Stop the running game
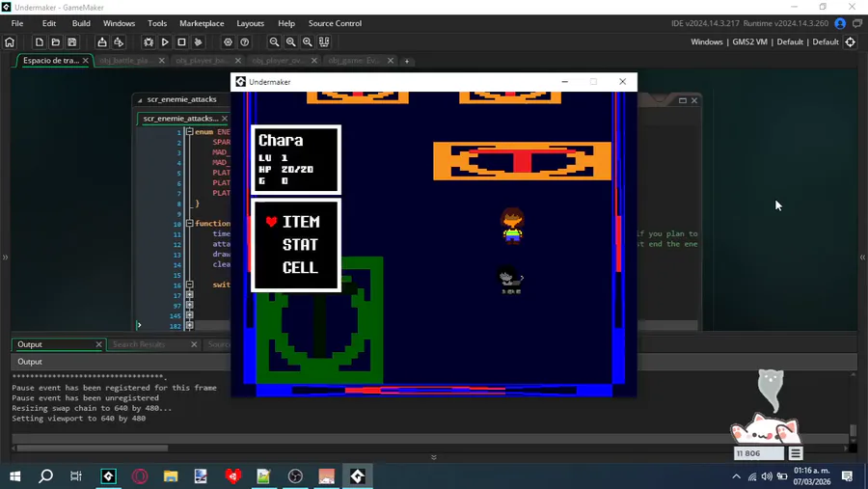 coord(181,42)
